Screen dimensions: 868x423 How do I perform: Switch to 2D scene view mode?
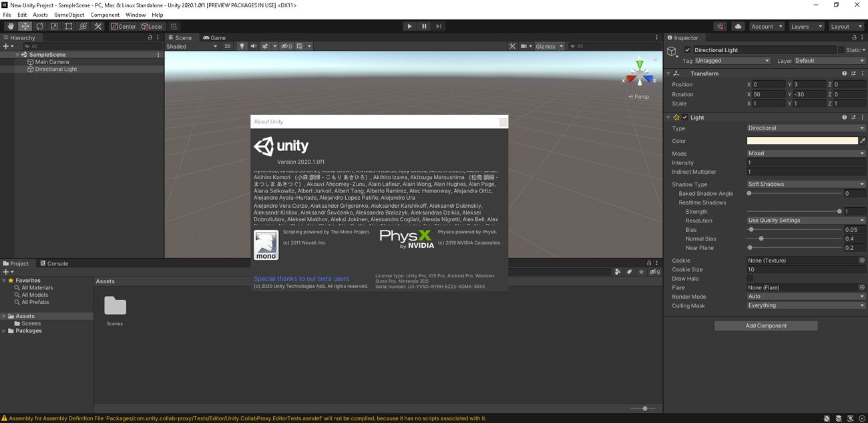coord(228,45)
